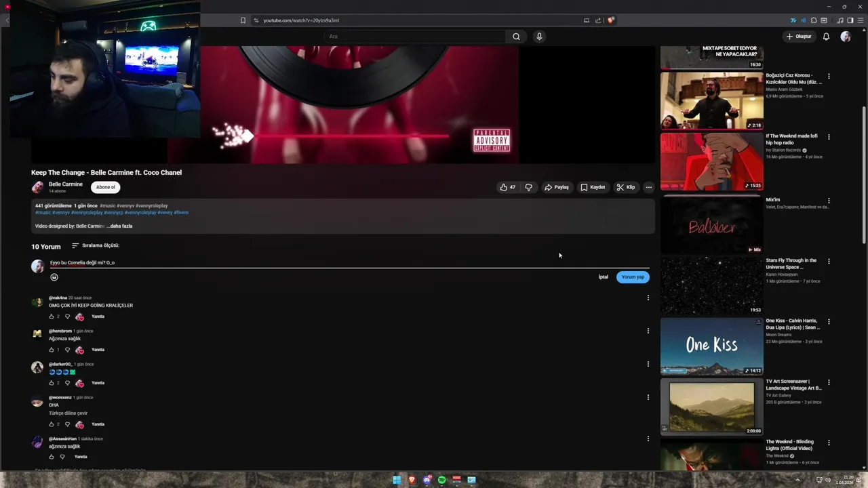Click Yanıtla under @AssasinHan comment

81,457
